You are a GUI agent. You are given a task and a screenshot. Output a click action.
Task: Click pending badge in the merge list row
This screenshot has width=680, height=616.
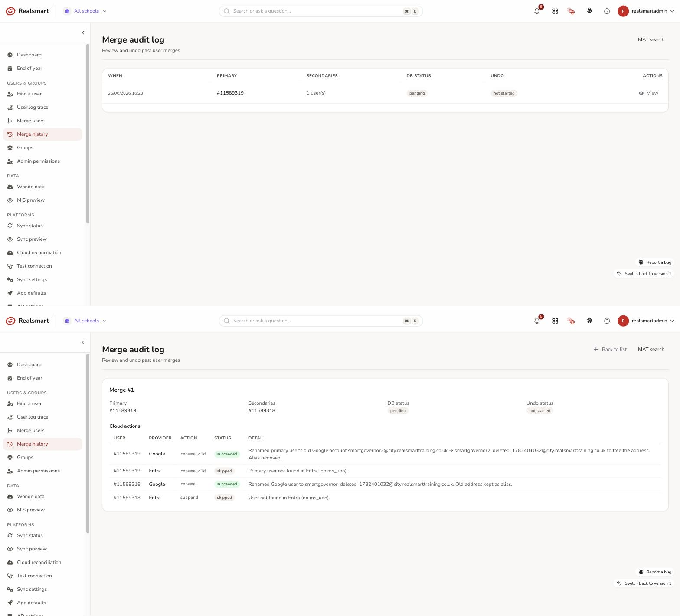pyautogui.click(x=417, y=93)
